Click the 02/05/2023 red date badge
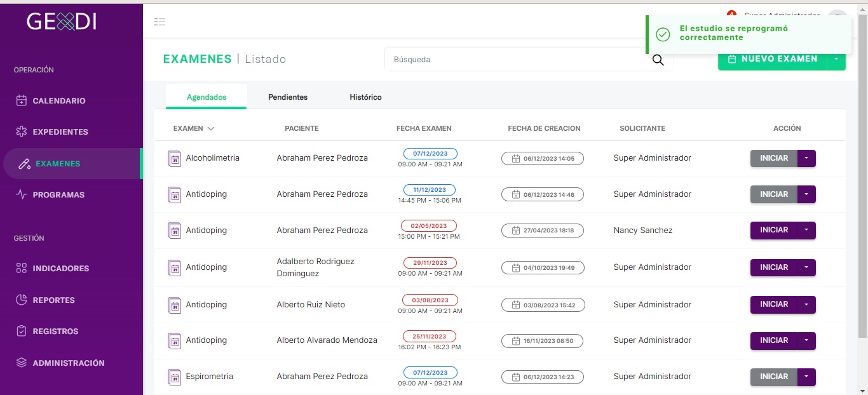 click(429, 225)
